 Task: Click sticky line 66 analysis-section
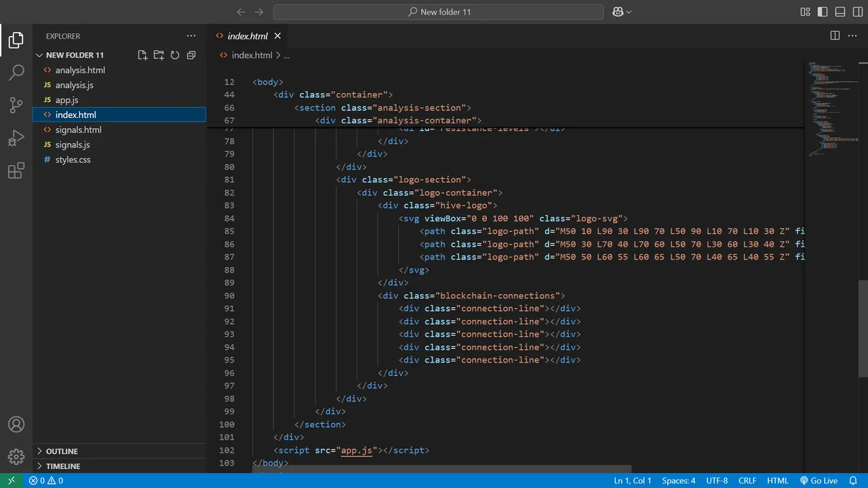click(x=382, y=108)
